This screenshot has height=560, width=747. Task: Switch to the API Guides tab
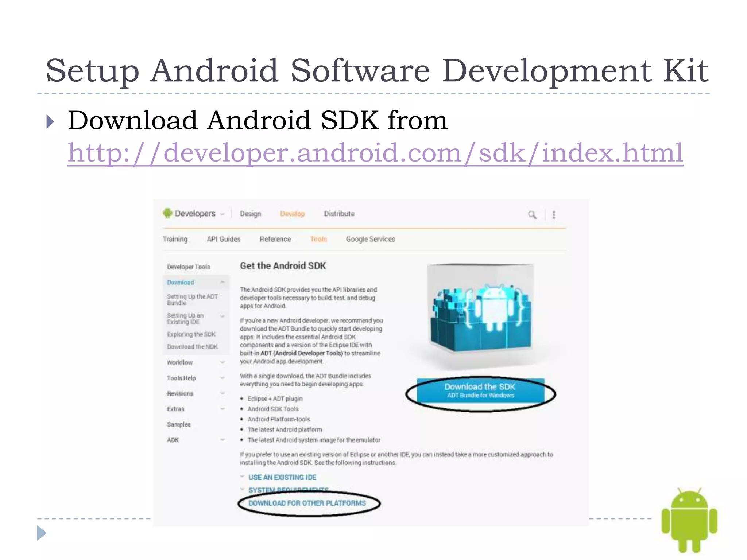coord(224,239)
